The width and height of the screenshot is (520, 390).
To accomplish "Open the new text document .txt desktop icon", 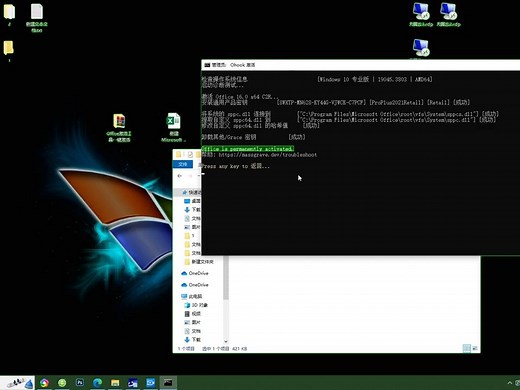I will [x=37, y=17].
